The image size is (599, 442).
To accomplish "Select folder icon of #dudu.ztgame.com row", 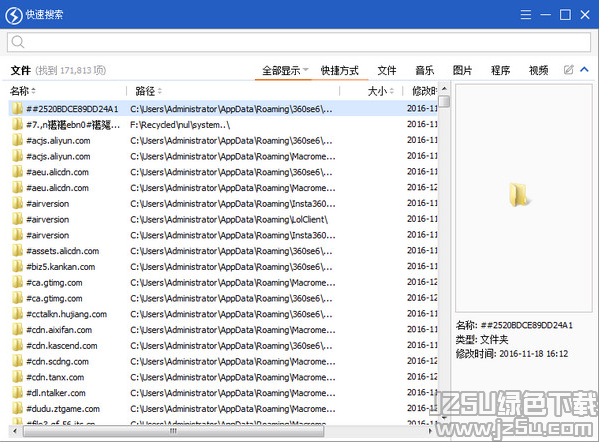I will tap(17, 408).
